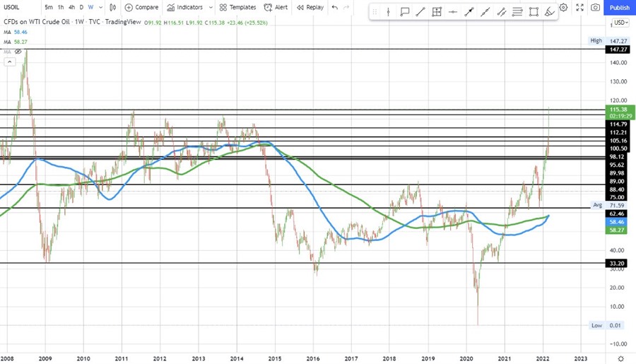Click the 105.16 price level label
Viewport: 636px width, 364px height.
coord(618,141)
